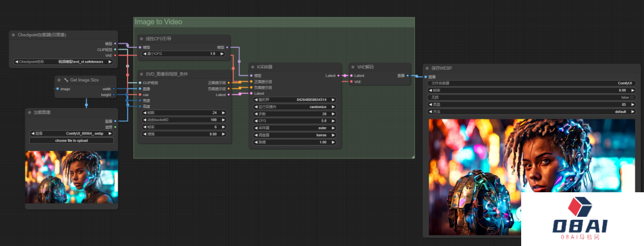Image resolution: width=644 pixels, height=246 pixels.
Task: Select the Checkpoint名称 svd_xt.safetensors field
Action: [64, 61]
